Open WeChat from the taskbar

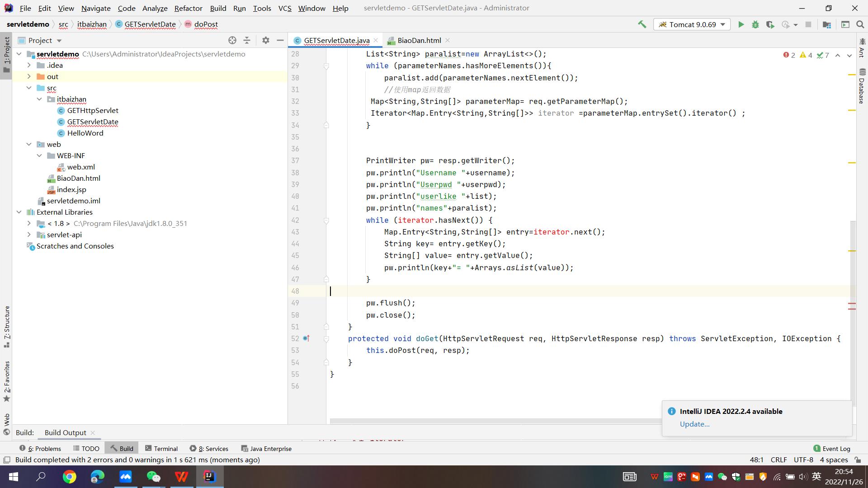[x=153, y=477]
